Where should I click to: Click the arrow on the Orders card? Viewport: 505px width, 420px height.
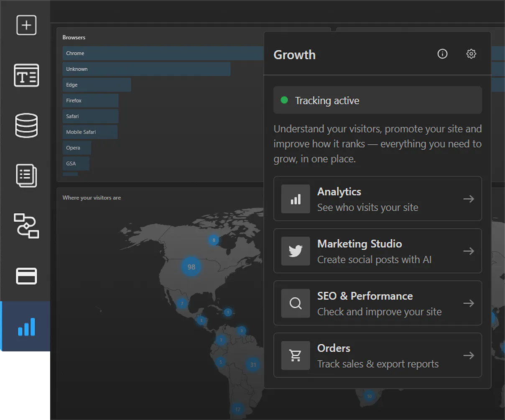tap(469, 356)
